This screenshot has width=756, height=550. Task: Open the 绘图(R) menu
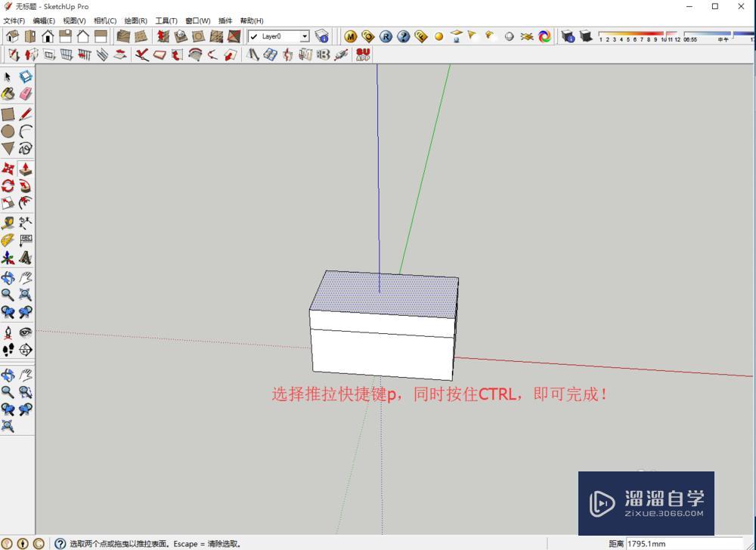click(136, 20)
